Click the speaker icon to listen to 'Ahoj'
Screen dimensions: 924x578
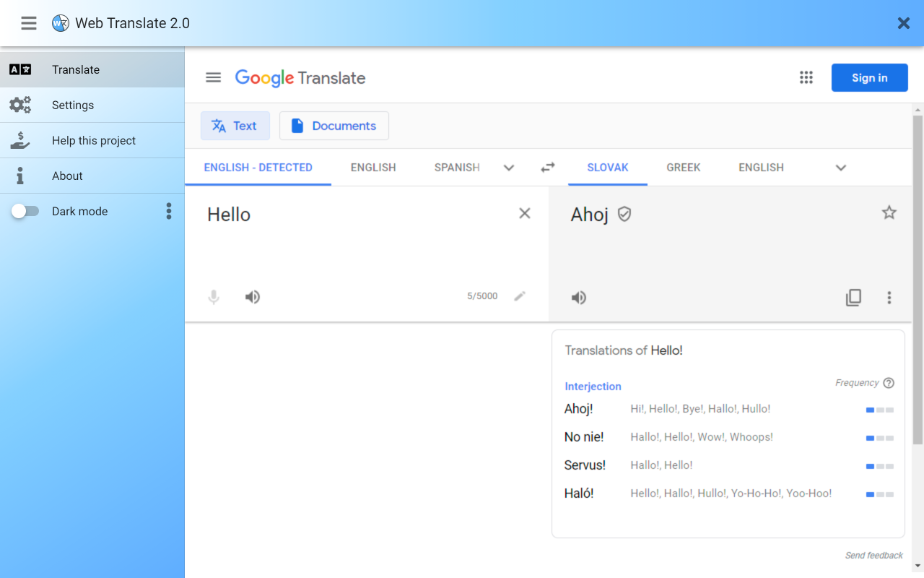(x=578, y=297)
